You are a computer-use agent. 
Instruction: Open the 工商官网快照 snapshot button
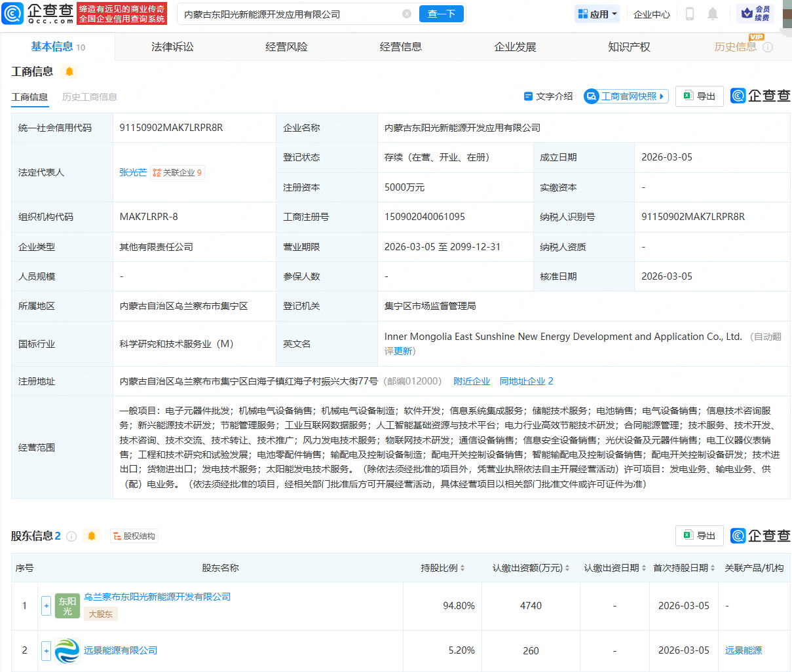(625, 96)
